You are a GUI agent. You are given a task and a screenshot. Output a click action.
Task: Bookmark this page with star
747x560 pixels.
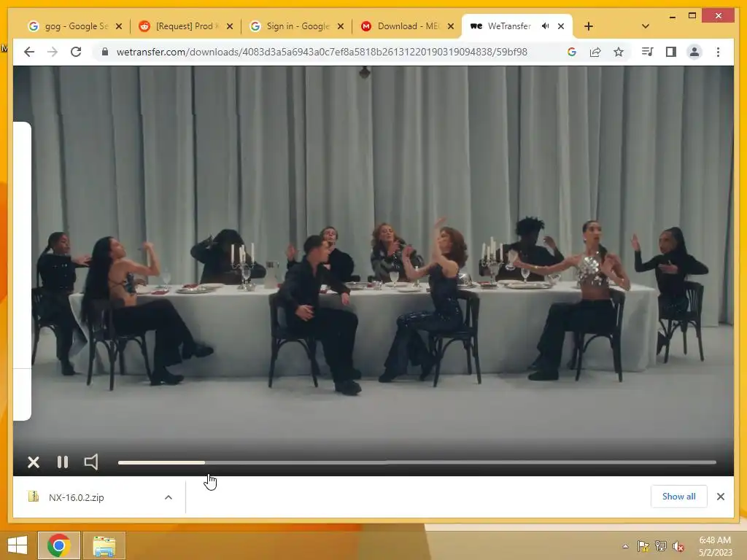tap(619, 52)
